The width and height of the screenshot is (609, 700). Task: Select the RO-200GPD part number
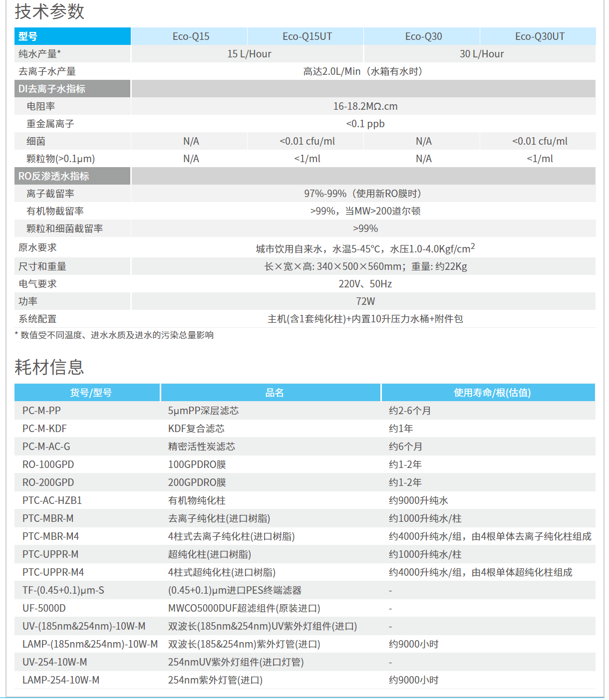point(48,482)
